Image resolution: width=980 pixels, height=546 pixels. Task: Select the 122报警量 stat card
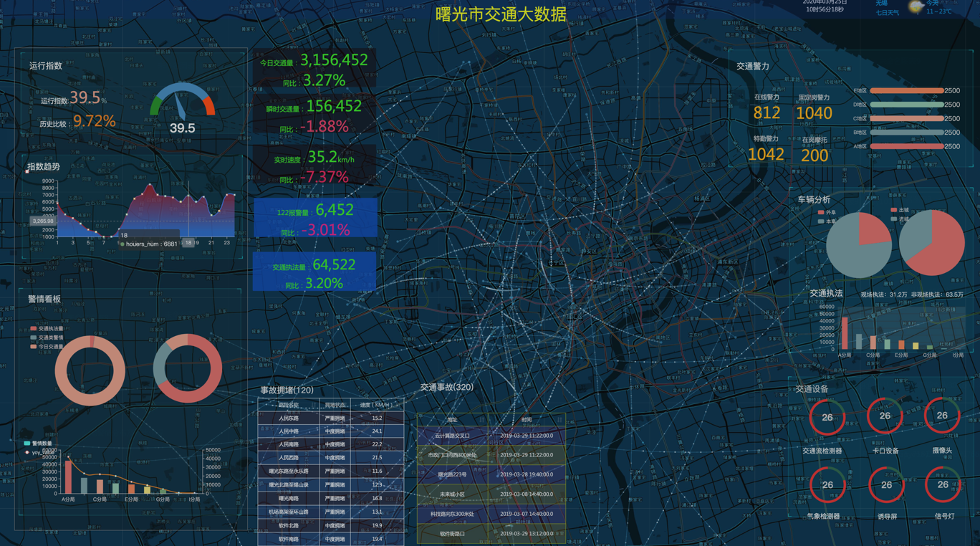point(315,219)
